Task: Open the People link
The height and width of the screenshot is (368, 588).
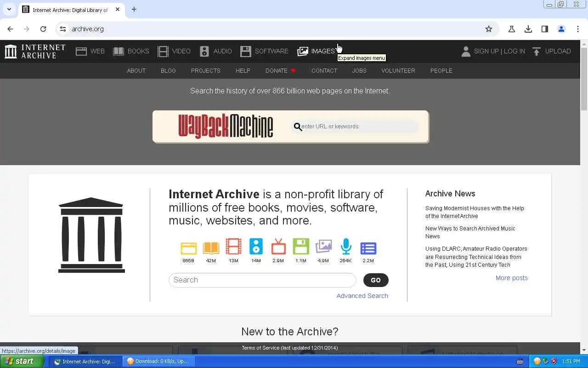Action: pyautogui.click(x=441, y=70)
